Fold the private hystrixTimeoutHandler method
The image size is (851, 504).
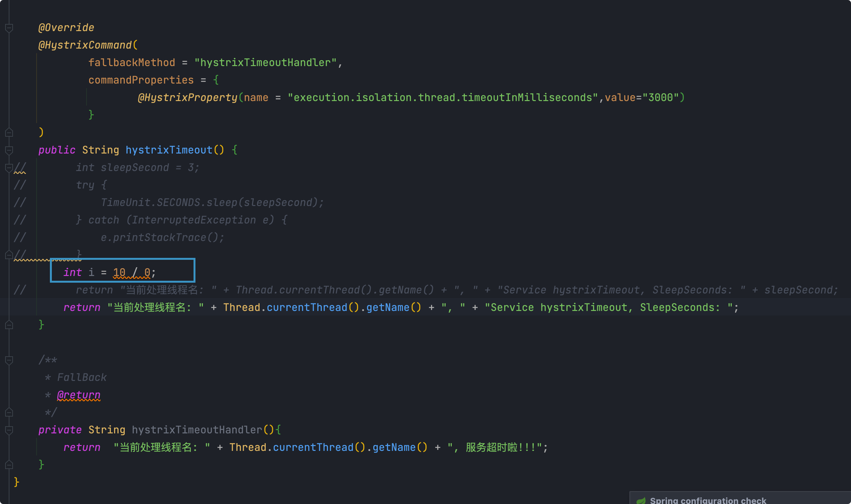point(9,430)
